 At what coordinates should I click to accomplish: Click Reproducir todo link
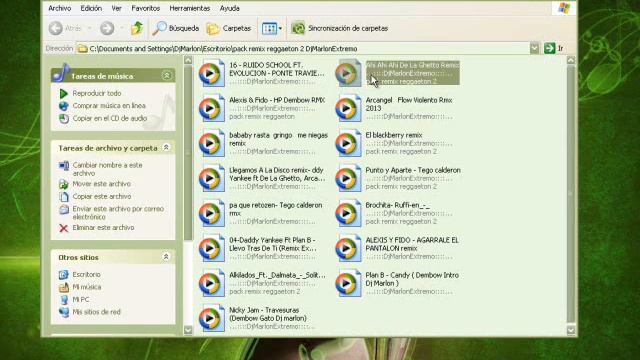tap(97, 93)
